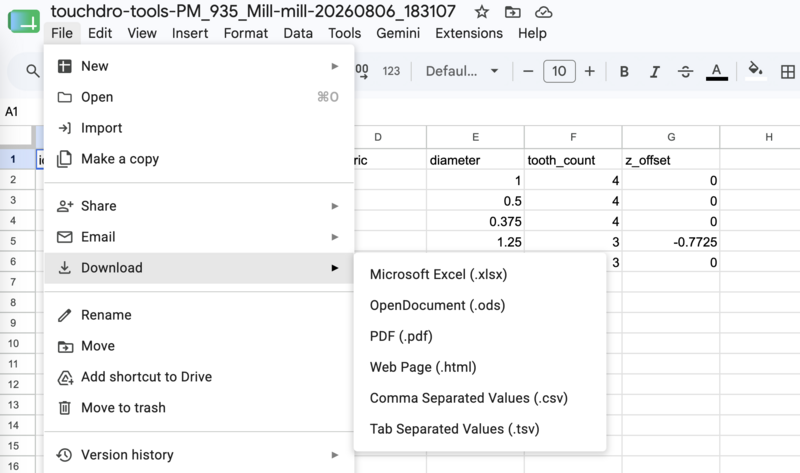The height and width of the screenshot is (473, 800).
Task: Open the Default font dropdown
Action: (462, 71)
